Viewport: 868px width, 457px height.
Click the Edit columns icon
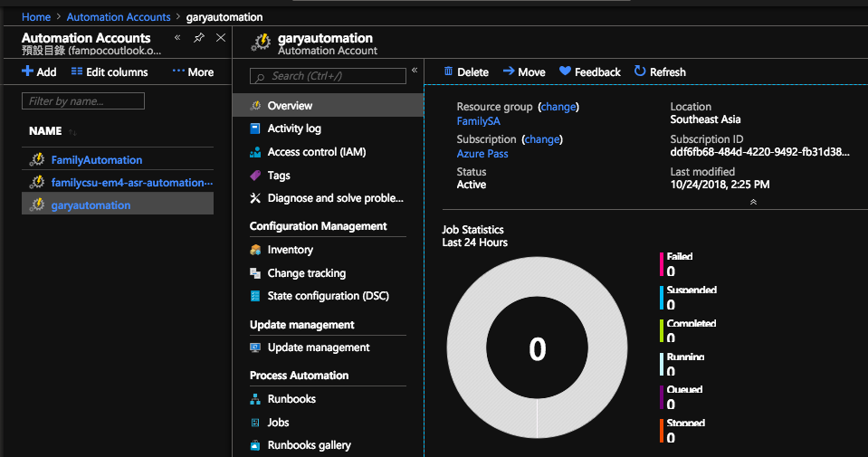pos(77,71)
